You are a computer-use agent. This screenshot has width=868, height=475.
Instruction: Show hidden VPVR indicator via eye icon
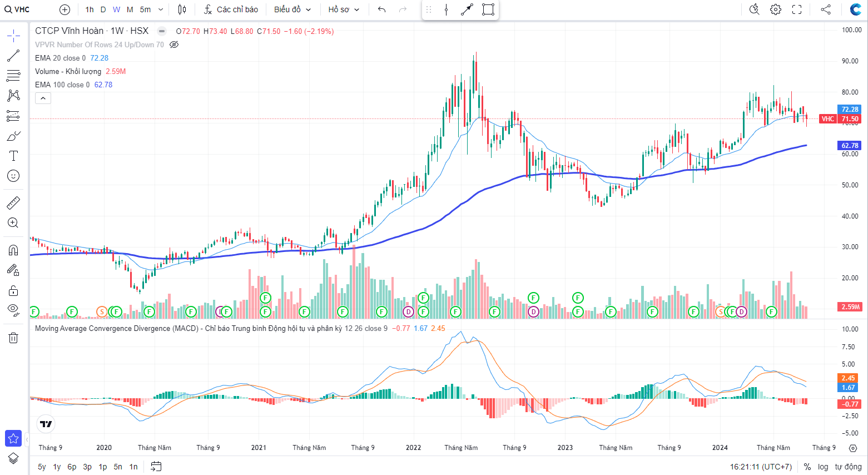[x=174, y=44]
